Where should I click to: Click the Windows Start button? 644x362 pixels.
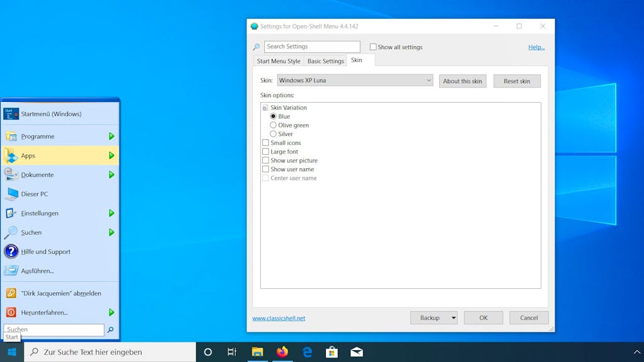(x=12, y=352)
